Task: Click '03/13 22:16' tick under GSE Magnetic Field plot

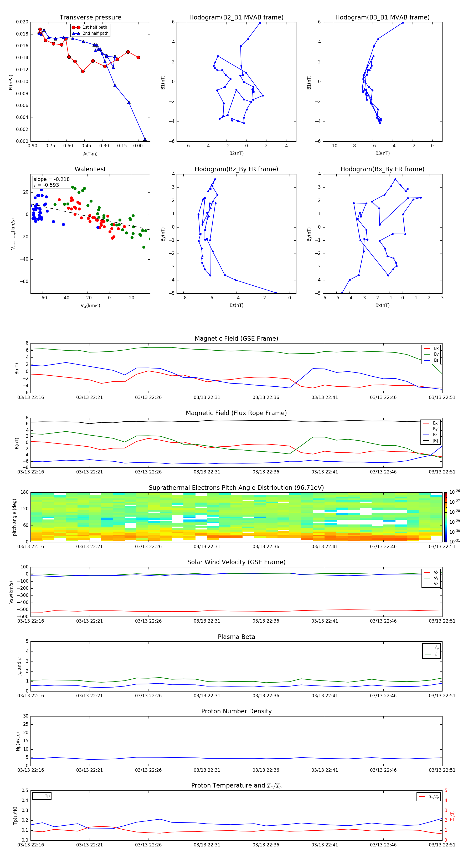Action: tap(31, 397)
